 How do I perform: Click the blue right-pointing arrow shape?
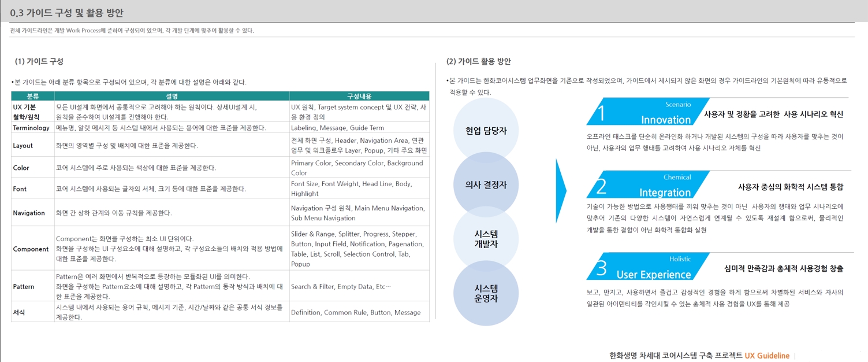click(561, 190)
